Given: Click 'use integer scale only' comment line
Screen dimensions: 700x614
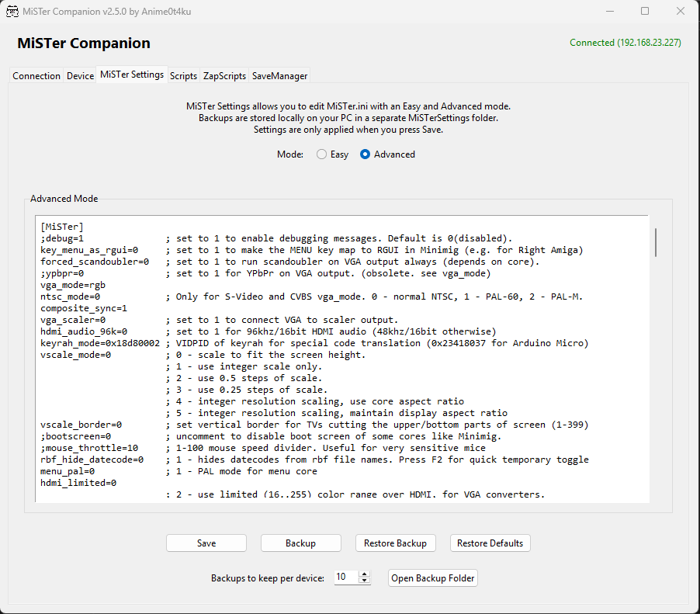Looking at the screenshot, I should click(244, 366).
